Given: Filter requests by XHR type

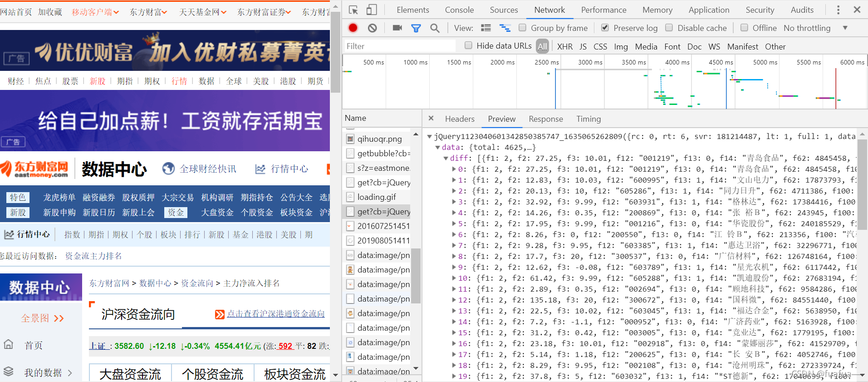Looking at the screenshot, I should (565, 46).
